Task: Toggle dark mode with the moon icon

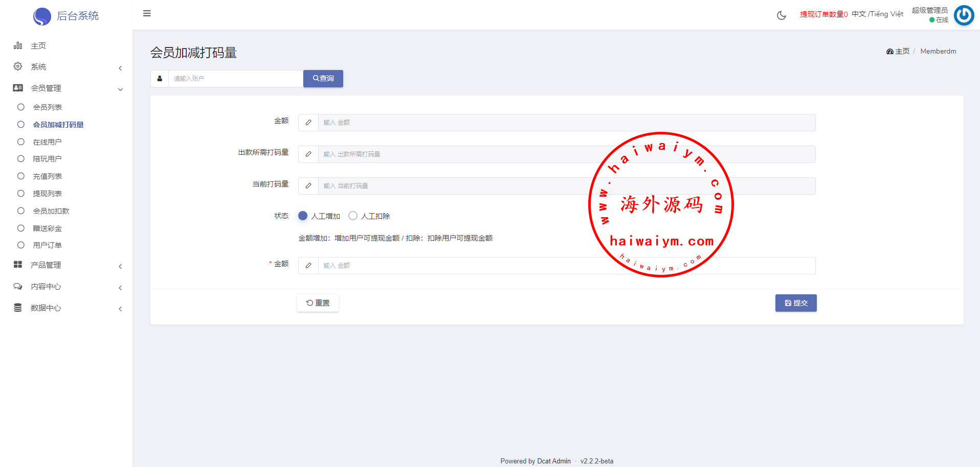Action: [x=781, y=15]
